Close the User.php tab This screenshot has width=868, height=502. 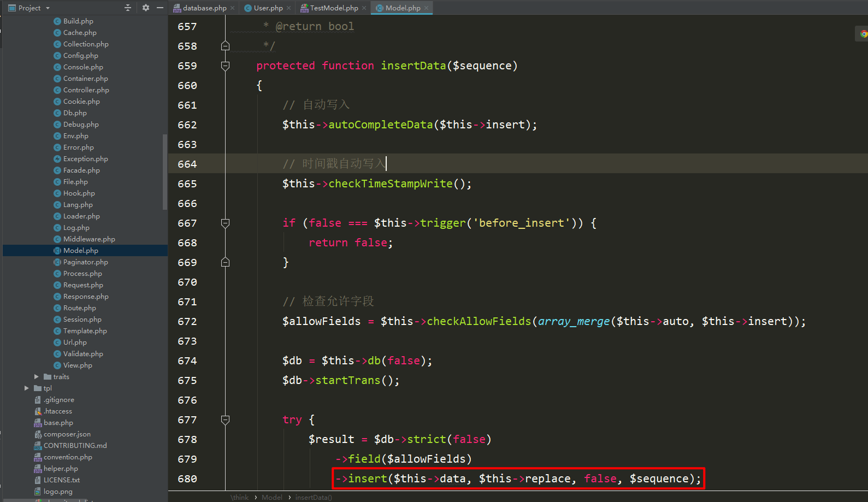[289, 8]
